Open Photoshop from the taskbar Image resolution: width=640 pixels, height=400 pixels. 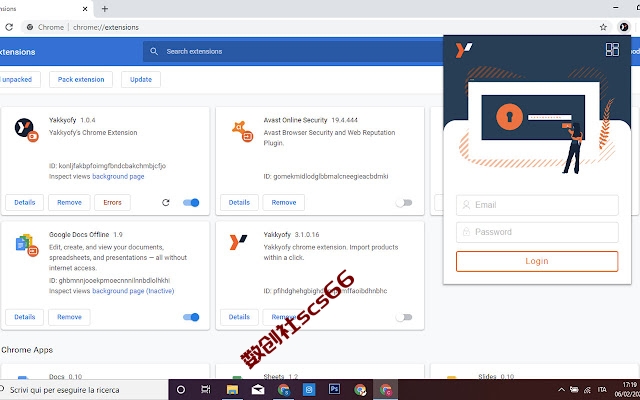[334, 389]
